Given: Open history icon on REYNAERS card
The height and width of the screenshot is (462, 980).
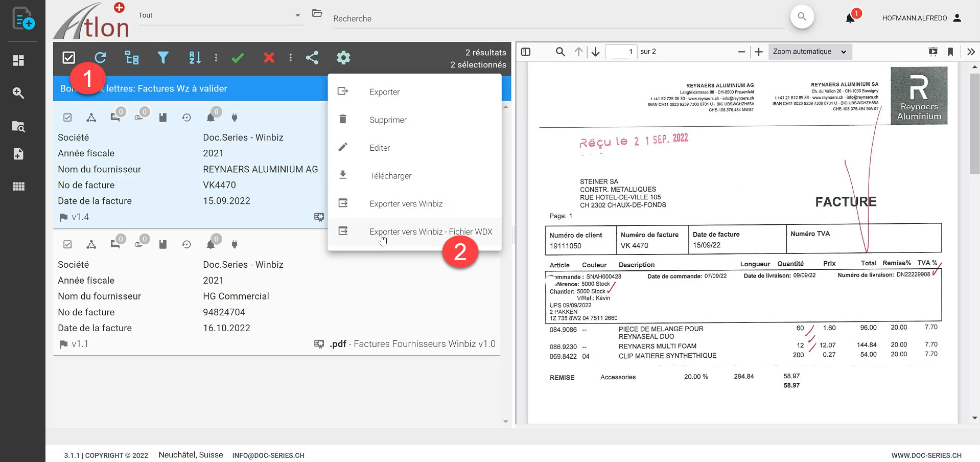Looking at the screenshot, I should [186, 118].
